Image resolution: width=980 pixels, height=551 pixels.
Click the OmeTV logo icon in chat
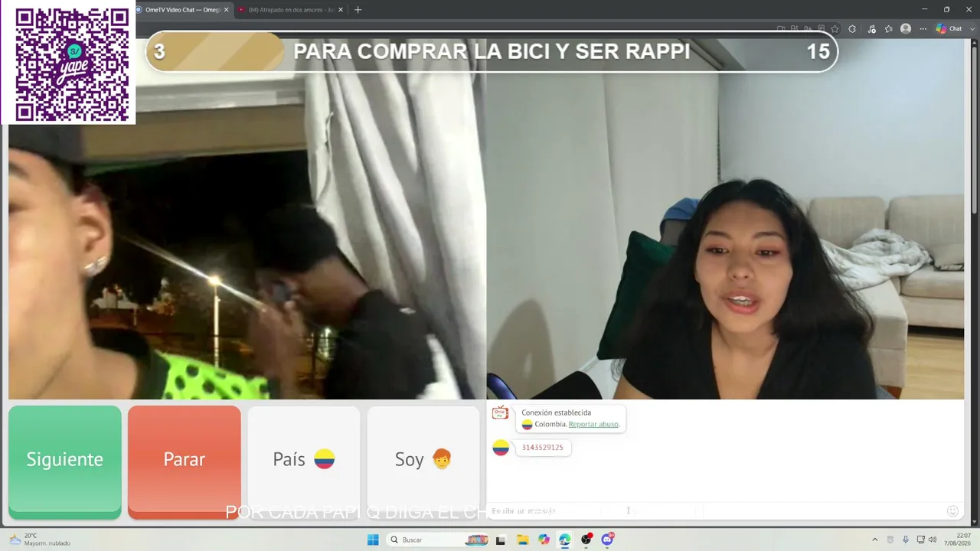[500, 413]
